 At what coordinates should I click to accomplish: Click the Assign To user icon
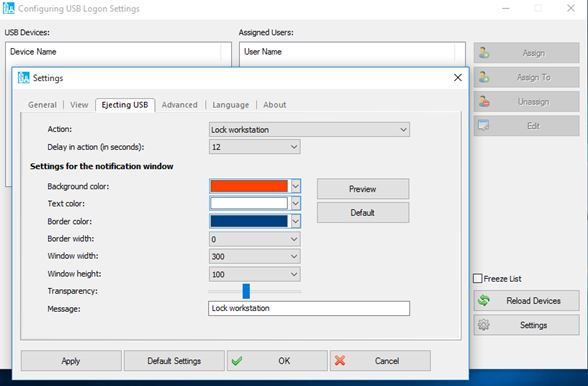(484, 77)
